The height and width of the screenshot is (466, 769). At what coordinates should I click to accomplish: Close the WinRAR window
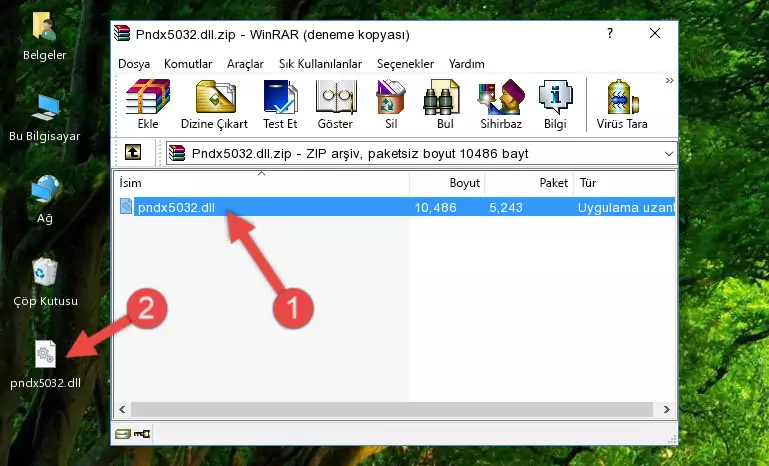[x=655, y=33]
